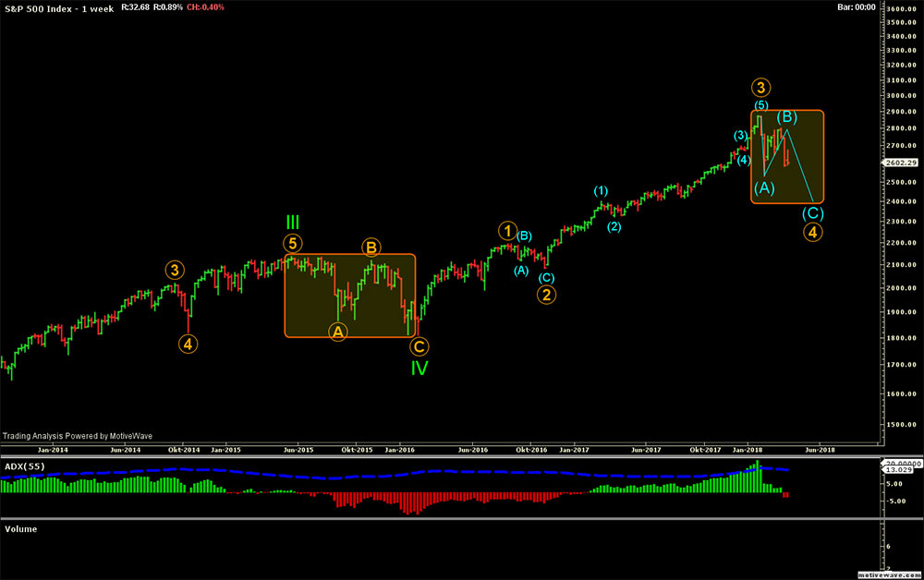Viewport: 924px width, 580px height.
Task: Click the green IV wave label
Action: (419, 369)
